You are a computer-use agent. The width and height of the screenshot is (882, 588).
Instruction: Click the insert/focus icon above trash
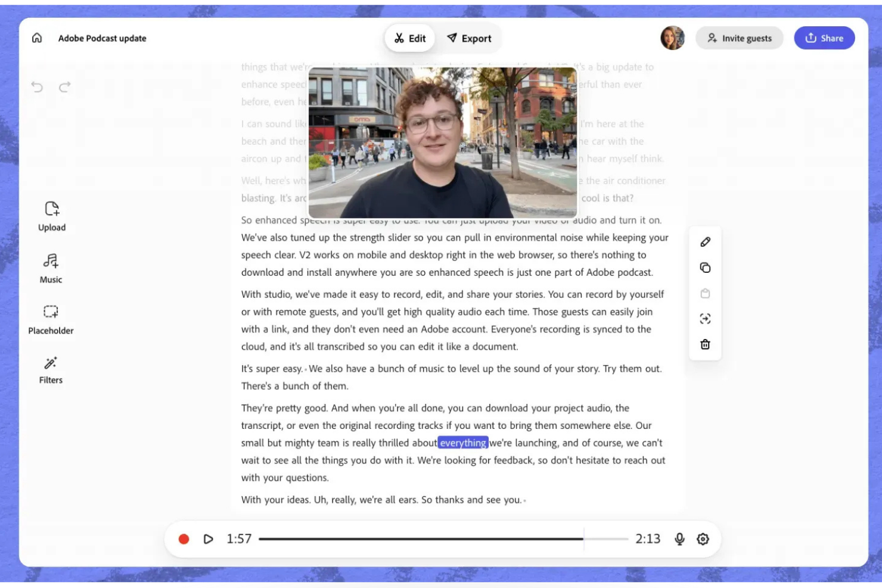pyautogui.click(x=705, y=319)
